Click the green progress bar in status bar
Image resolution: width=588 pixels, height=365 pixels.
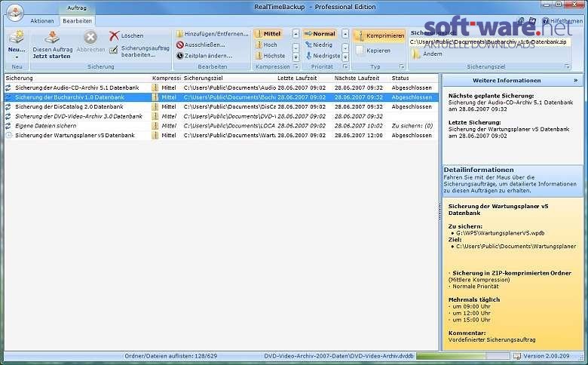pyautogui.click(x=463, y=356)
